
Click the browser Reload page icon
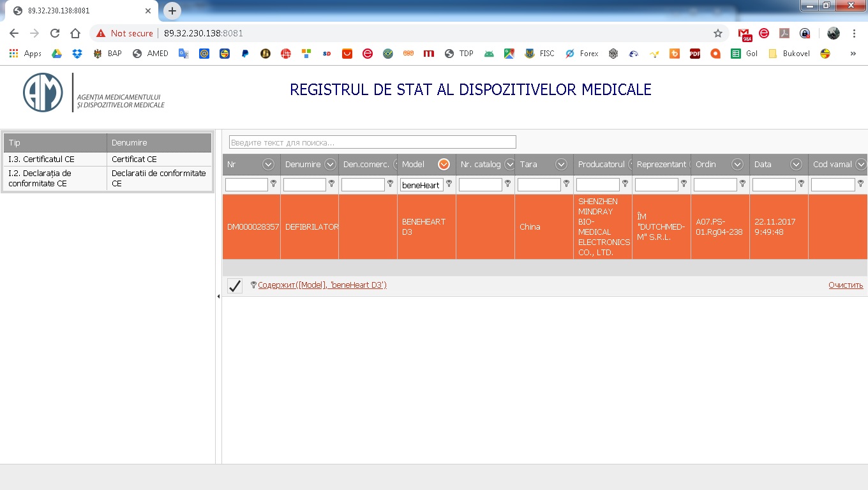point(55,33)
